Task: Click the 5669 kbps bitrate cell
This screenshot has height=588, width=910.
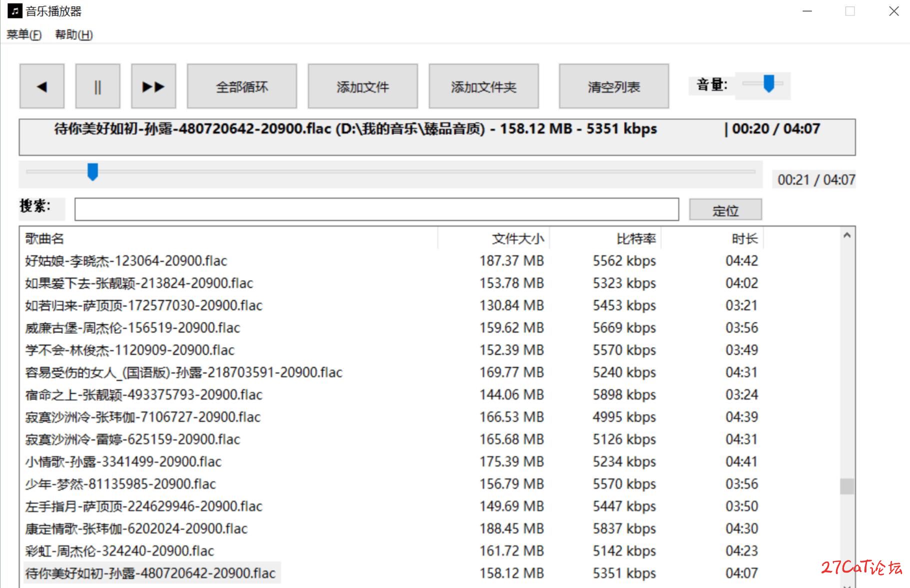Action: tap(624, 328)
